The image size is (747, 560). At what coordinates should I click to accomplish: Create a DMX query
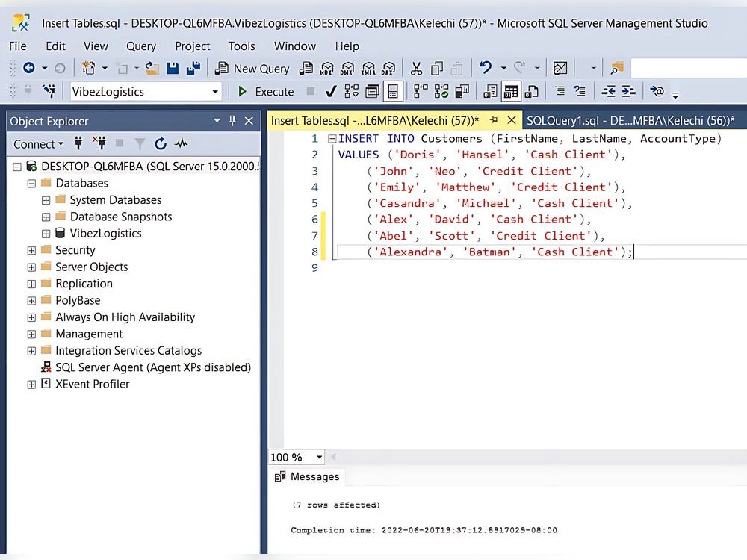point(347,68)
